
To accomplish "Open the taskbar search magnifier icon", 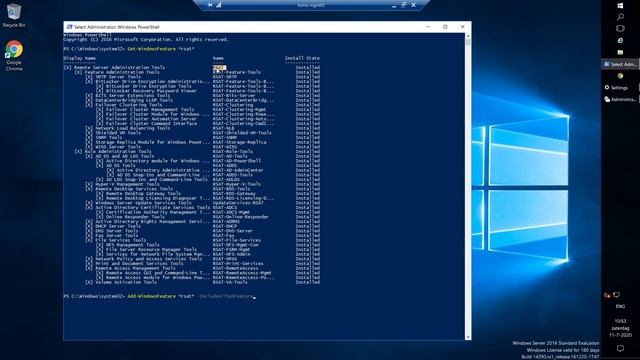I will point(620,17).
